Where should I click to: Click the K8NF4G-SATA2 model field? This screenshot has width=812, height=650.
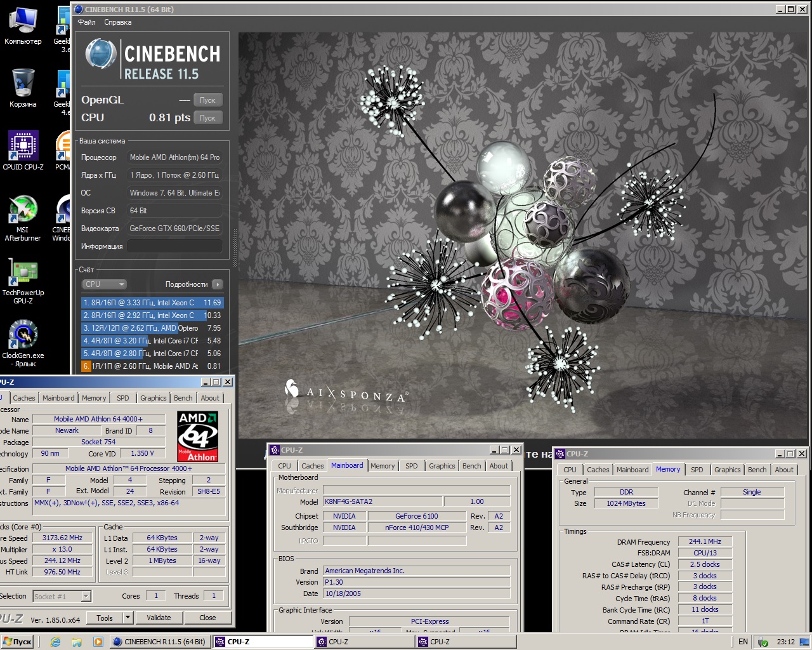pyautogui.click(x=383, y=501)
